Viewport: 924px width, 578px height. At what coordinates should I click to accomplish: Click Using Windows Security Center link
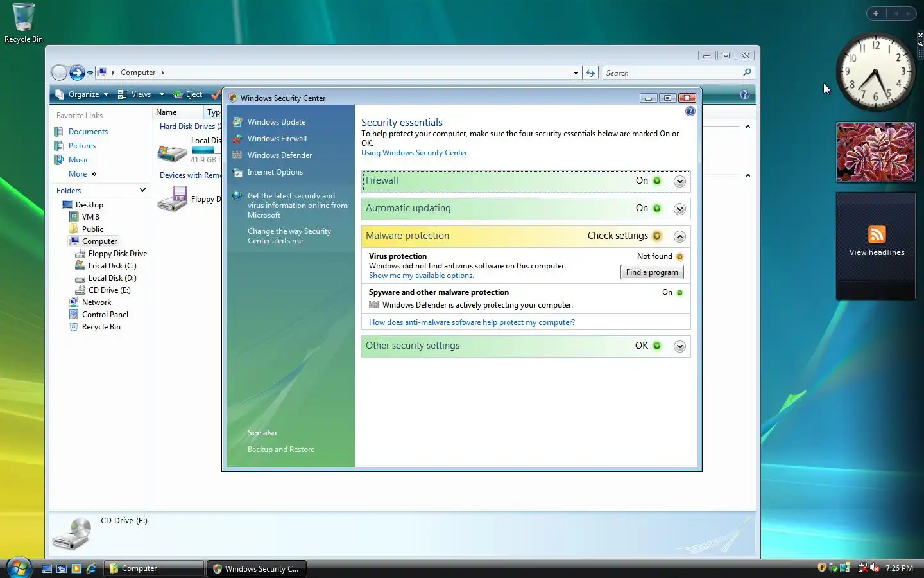(414, 153)
